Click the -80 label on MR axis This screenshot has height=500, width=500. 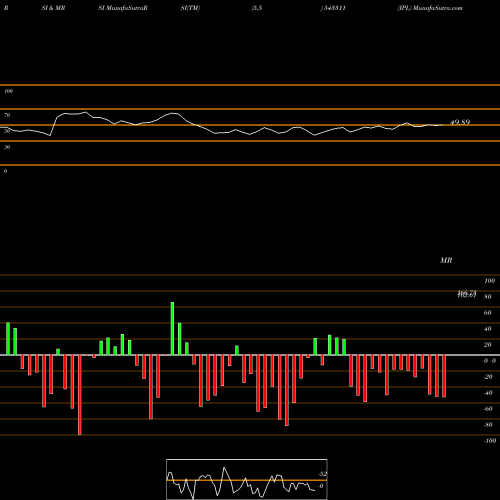(x=488, y=425)
